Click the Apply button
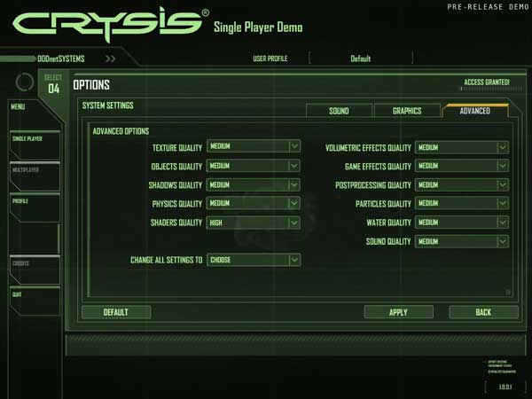Screen dimensions: 532x399 (399, 312)
